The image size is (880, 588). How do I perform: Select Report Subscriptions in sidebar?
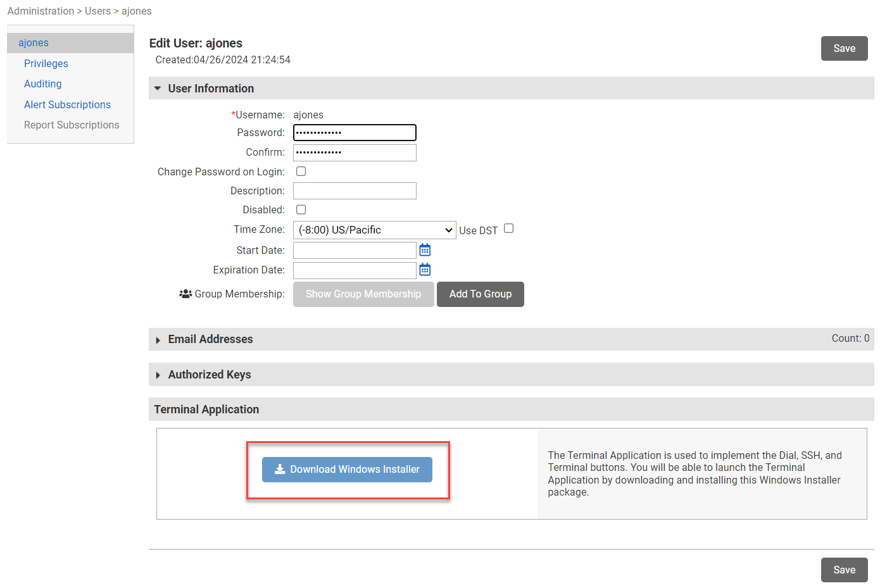pyautogui.click(x=72, y=125)
